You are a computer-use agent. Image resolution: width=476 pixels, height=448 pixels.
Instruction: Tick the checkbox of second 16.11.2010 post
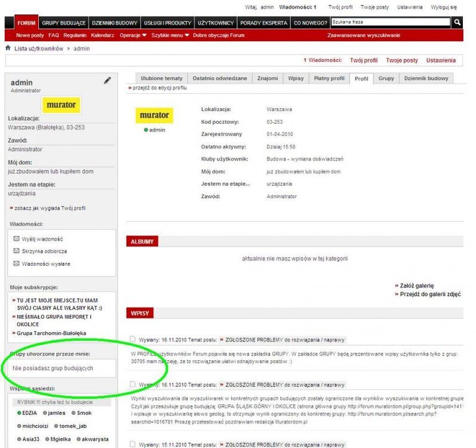[133, 385]
